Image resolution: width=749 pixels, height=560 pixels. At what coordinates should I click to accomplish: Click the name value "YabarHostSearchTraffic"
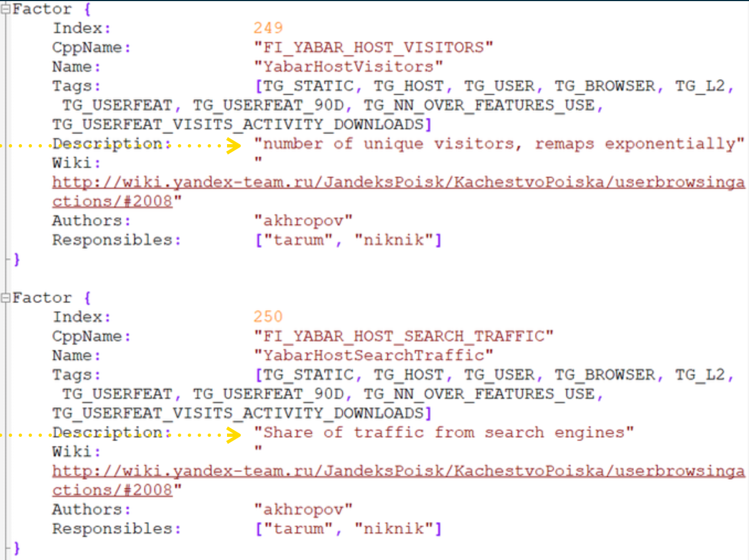pyautogui.click(x=373, y=356)
